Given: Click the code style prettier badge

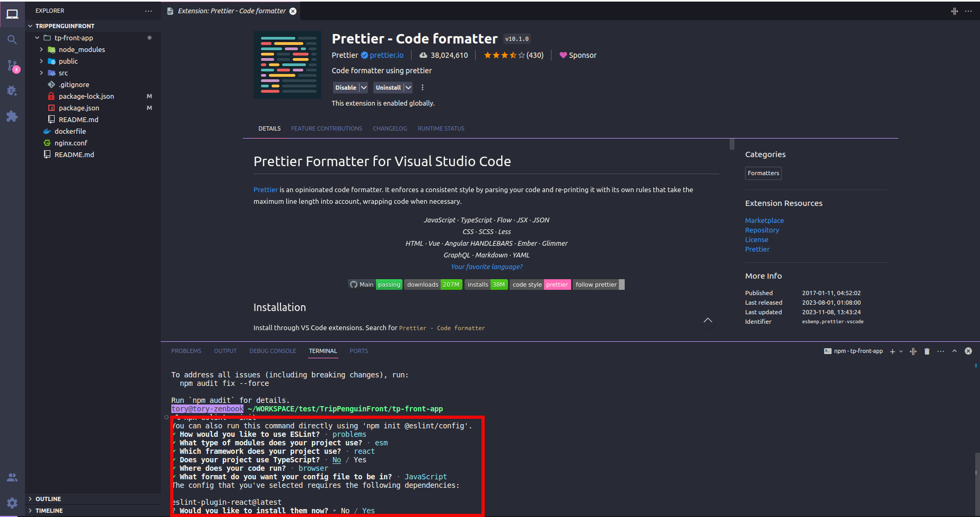Looking at the screenshot, I should point(540,285).
